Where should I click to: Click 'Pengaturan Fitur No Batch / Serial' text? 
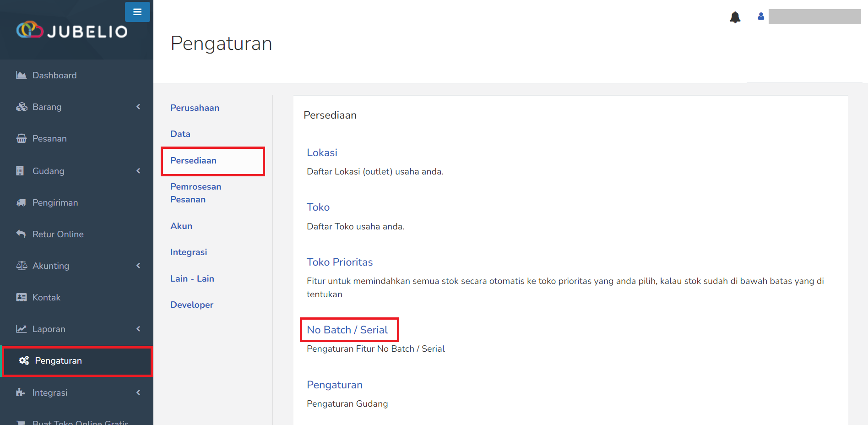[376, 349]
